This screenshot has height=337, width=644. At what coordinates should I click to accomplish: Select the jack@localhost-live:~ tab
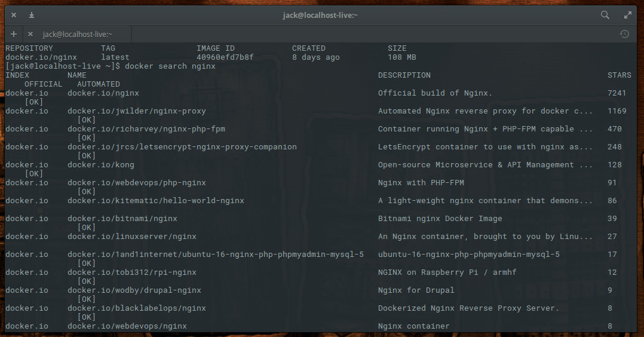click(x=78, y=34)
